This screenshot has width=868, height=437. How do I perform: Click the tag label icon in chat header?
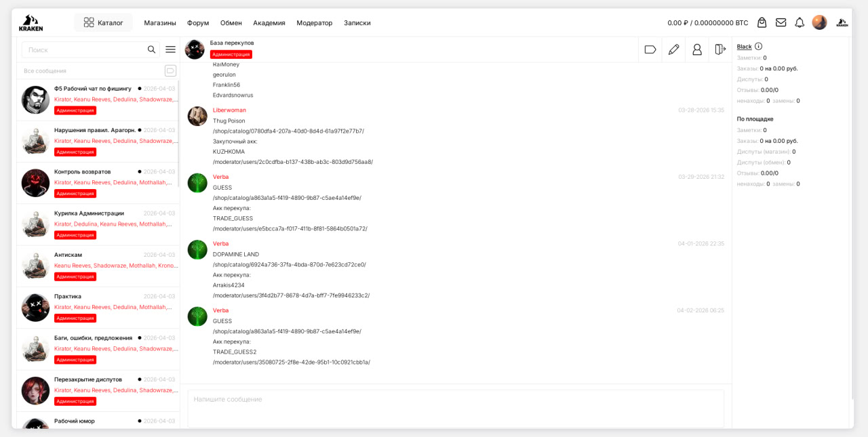tap(650, 49)
